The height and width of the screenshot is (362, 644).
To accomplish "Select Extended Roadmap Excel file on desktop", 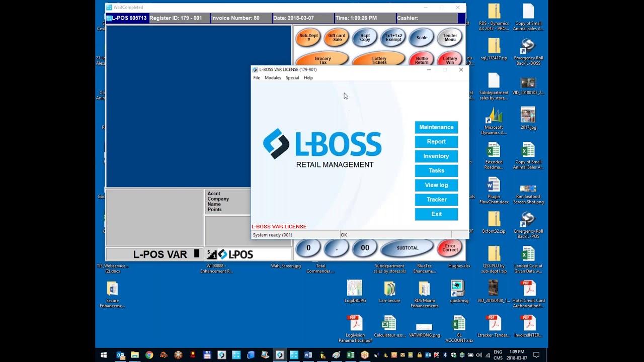I will click(x=494, y=156).
